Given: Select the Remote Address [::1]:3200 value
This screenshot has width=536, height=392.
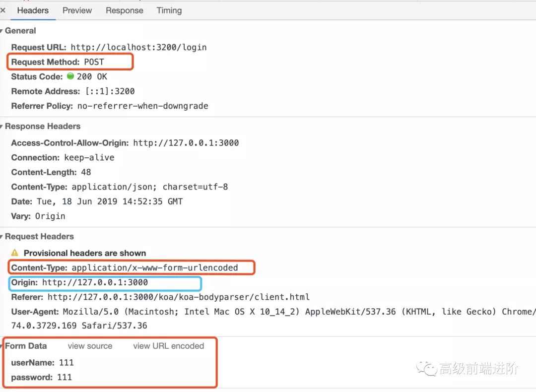Looking at the screenshot, I should coord(110,91).
